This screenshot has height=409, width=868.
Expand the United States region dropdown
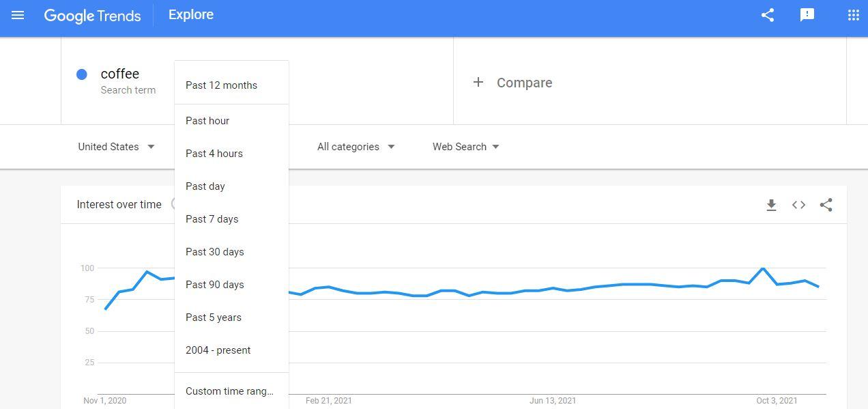click(x=117, y=147)
